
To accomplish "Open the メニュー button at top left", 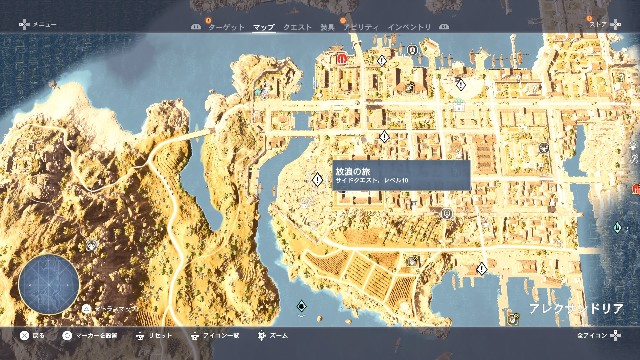I will [38, 25].
